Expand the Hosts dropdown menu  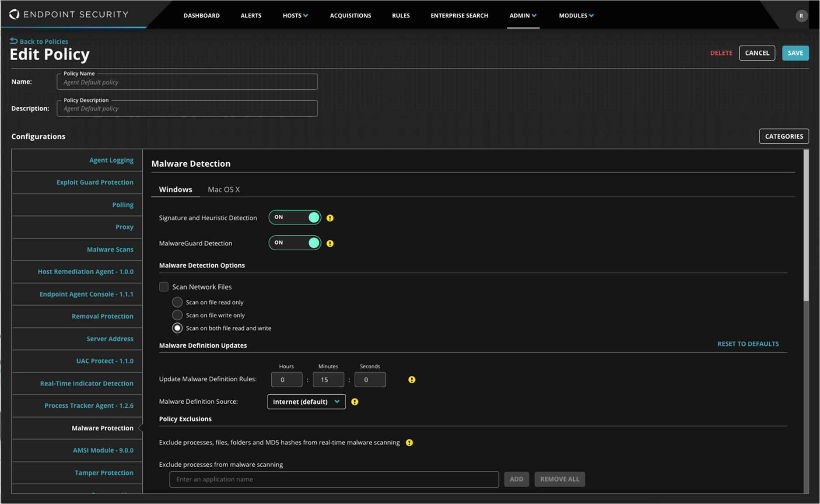click(295, 15)
